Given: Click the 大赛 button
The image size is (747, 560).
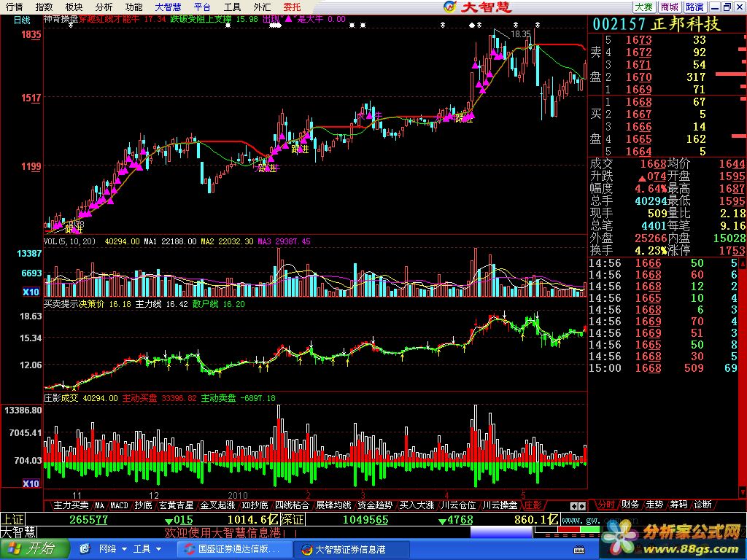Looking at the screenshot, I should coord(644,7).
